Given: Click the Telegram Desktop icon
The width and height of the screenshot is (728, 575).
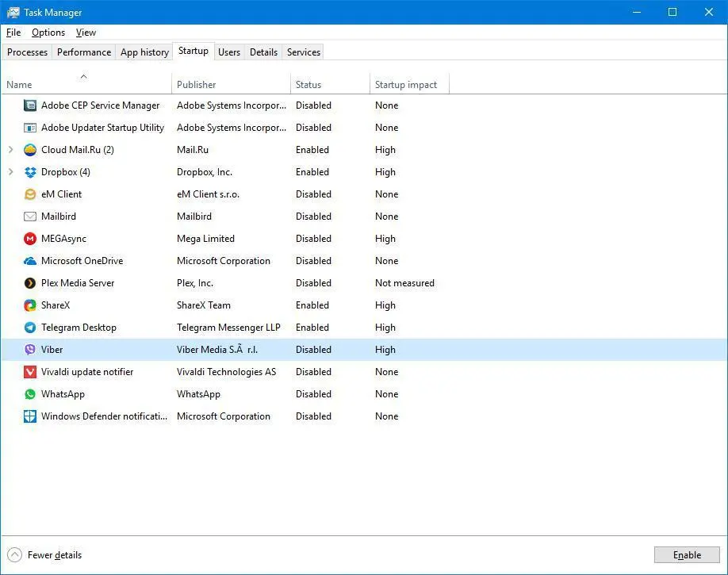Looking at the screenshot, I should tap(30, 328).
